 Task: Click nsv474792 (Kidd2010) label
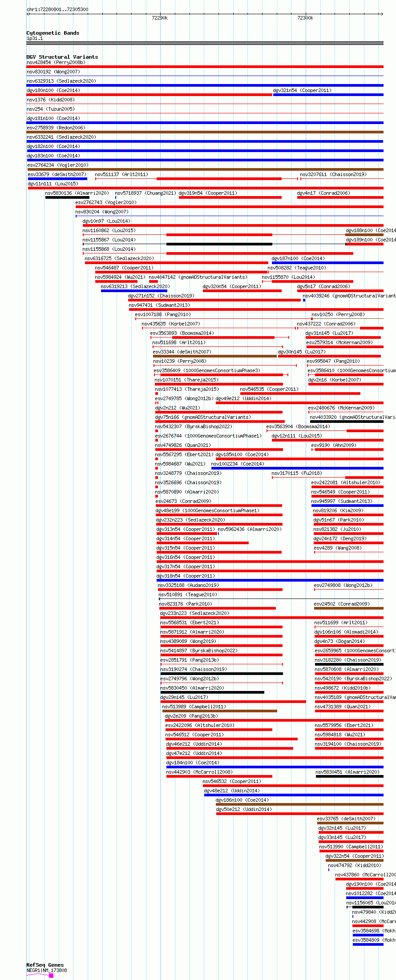[x=355, y=866]
